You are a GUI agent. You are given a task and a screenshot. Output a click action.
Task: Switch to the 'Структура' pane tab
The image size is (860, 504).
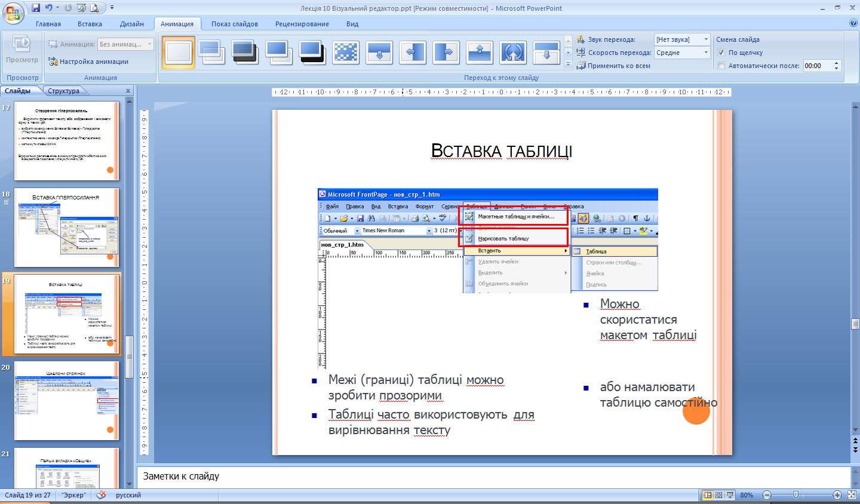pyautogui.click(x=63, y=91)
